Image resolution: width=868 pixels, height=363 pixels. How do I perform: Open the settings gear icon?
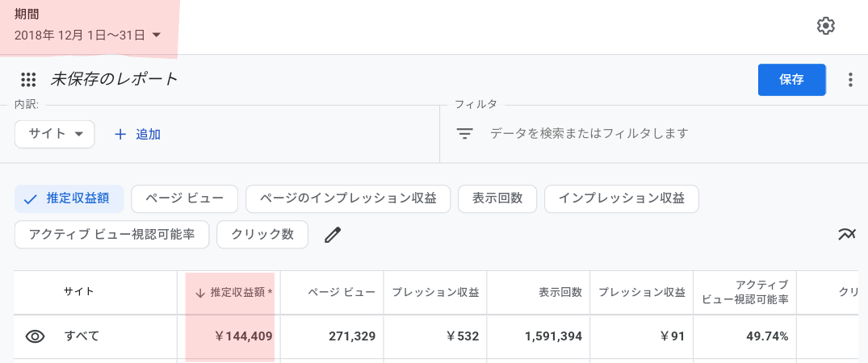825,26
